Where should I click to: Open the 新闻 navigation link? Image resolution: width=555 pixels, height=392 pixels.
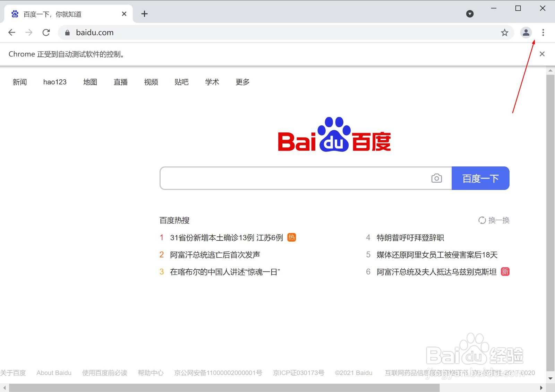click(20, 82)
